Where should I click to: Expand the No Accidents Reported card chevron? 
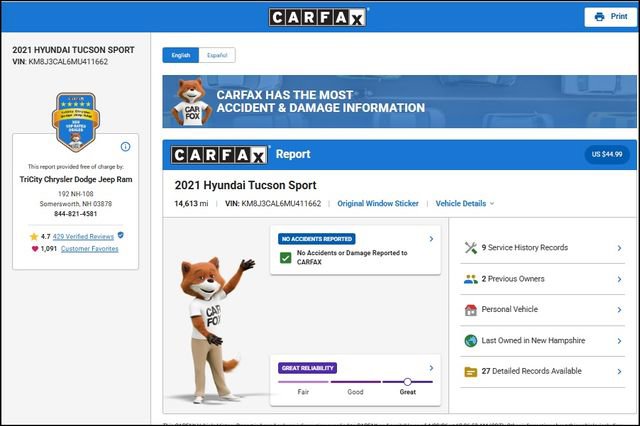click(431, 239)
